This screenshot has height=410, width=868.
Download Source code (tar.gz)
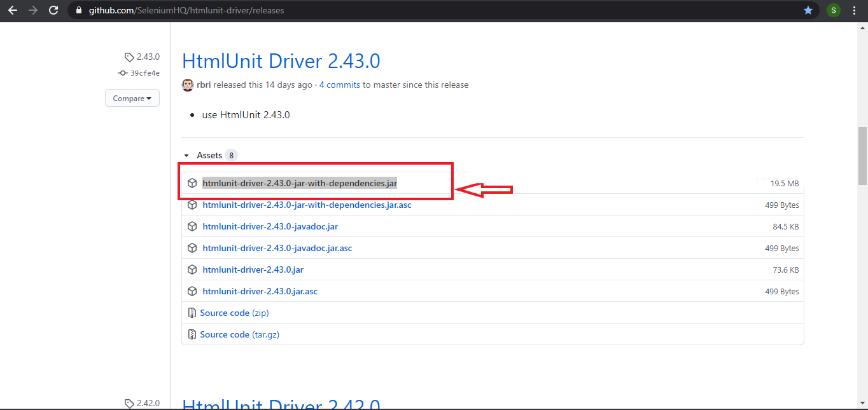[240, 334]
